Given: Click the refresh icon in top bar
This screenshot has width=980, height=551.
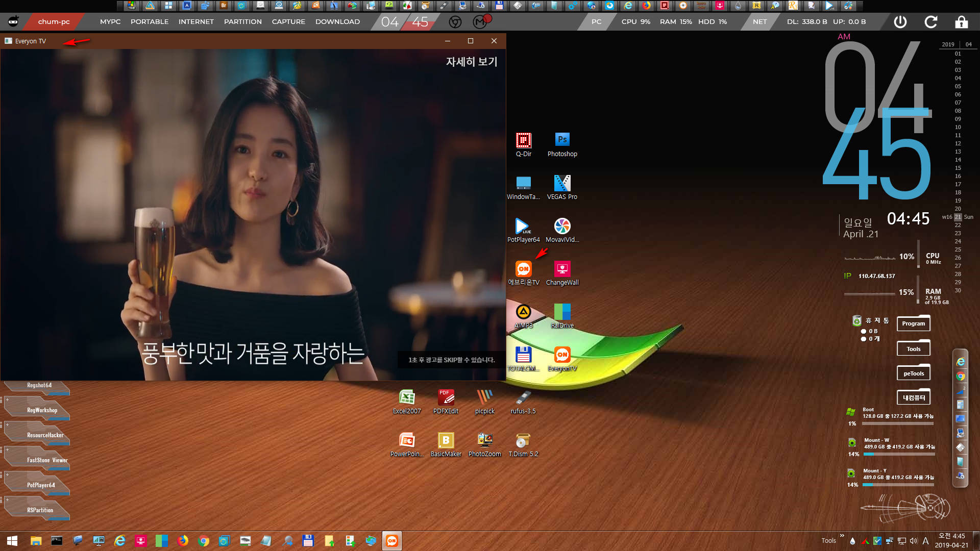Looking at the screenshot, I should (x=931, y=22).
